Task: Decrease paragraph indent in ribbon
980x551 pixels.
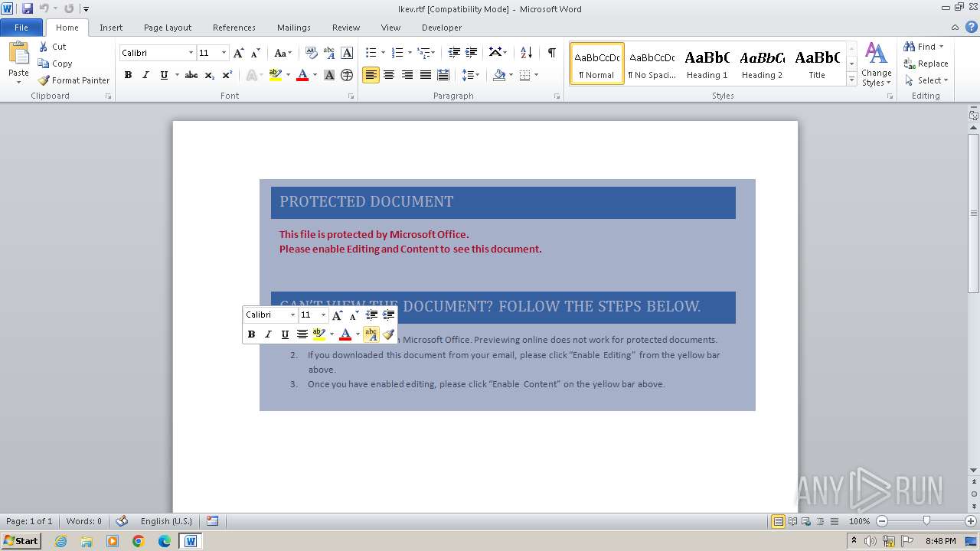Action: [454, 53]
